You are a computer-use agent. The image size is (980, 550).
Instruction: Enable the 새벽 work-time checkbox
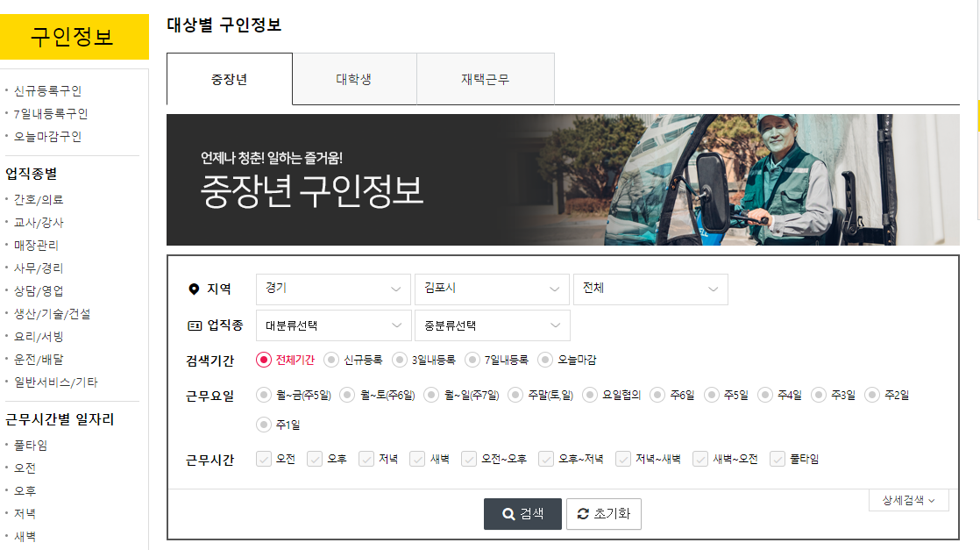418,459
